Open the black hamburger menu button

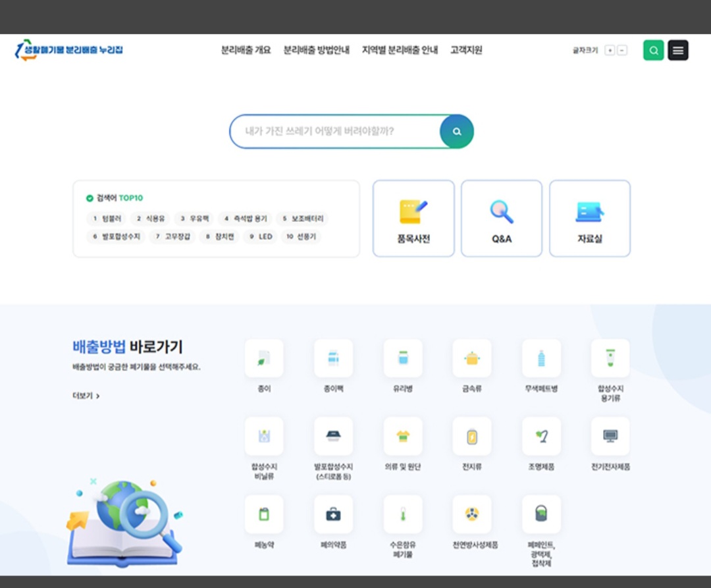click(678, 50)
